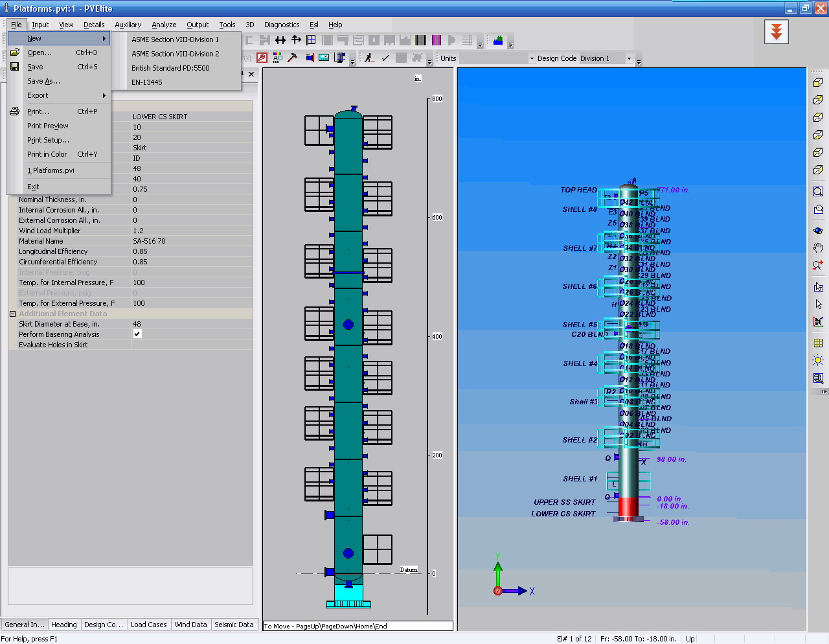829x644 pixels.
Task: Switch to the Load Cases tab
Action: pyautogui.click(x=149, y=625)
